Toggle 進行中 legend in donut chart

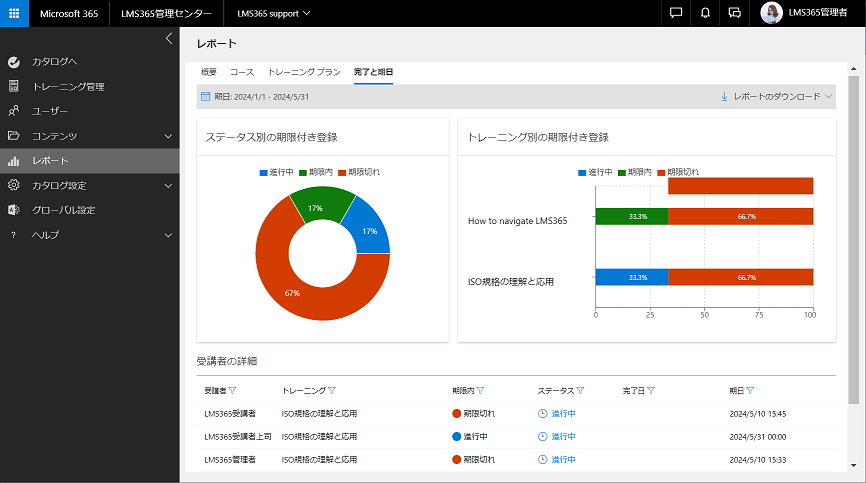277,172
